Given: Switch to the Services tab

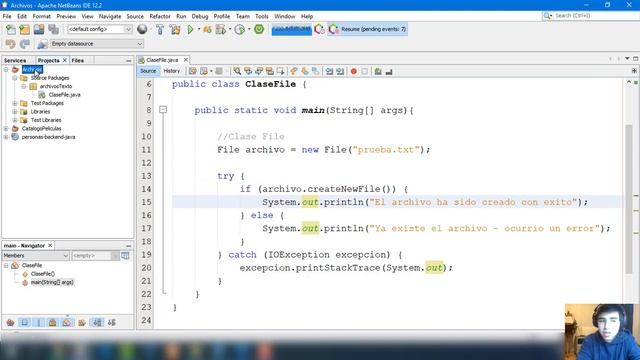Looking at the screenshot, I should coord(15,60).
